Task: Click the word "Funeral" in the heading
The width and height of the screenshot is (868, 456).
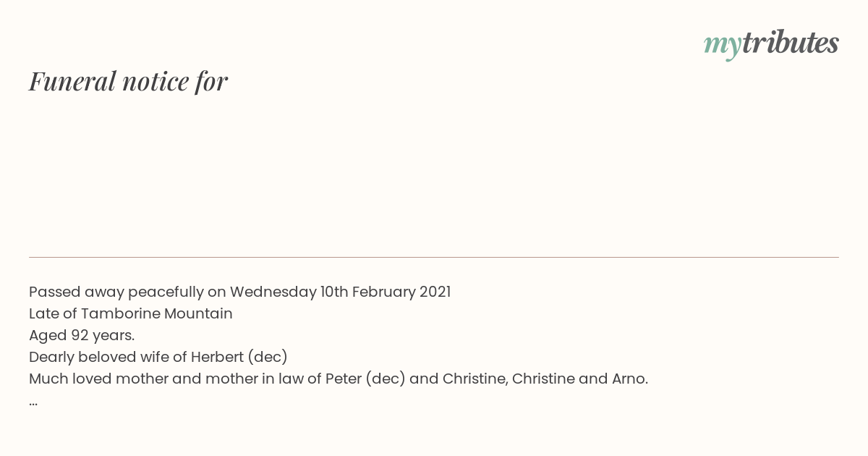Action: click(72, 81)
